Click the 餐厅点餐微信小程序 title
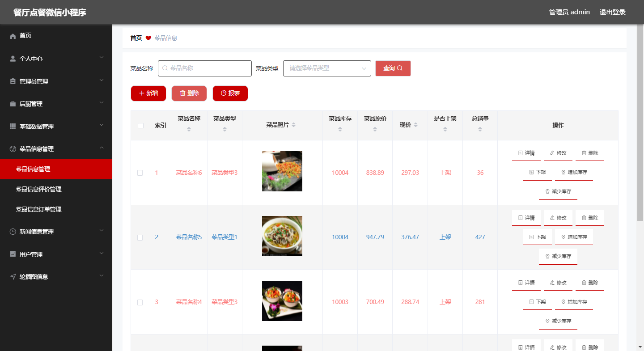This screenshot has width=644, height=351. (50, 13)
